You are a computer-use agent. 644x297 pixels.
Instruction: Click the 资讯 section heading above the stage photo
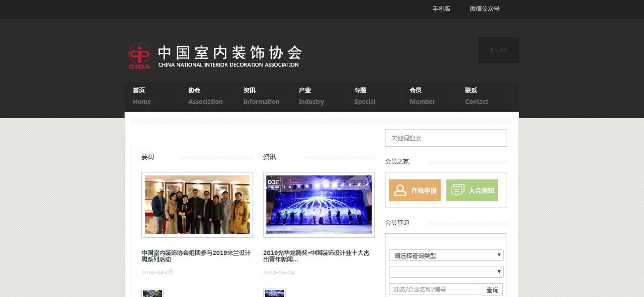270,157
